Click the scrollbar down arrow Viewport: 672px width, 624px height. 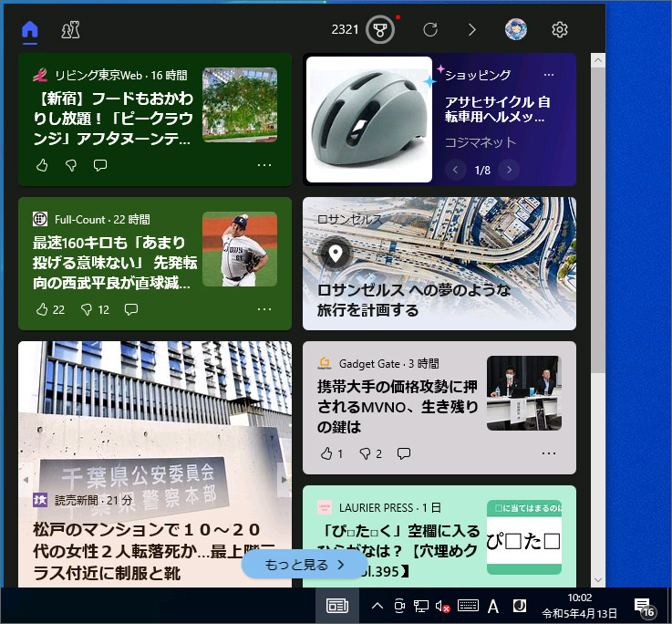tap(598, 580)
